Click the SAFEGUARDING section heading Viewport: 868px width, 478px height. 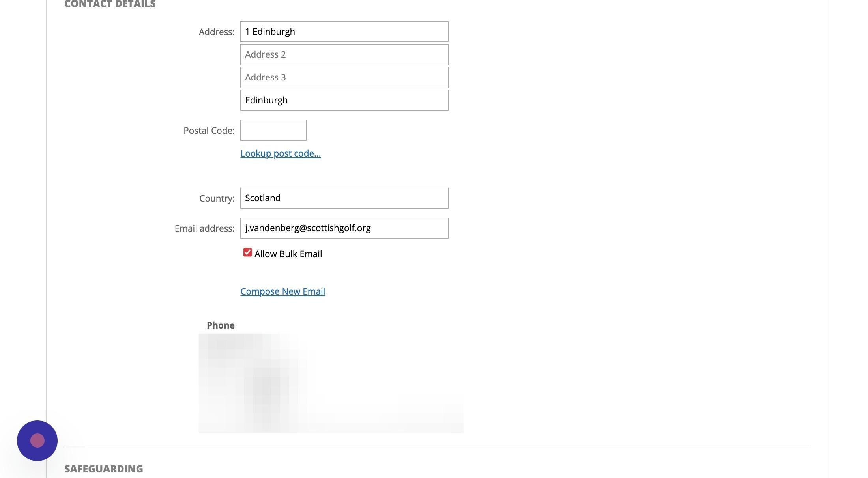[x=103, y=469]
